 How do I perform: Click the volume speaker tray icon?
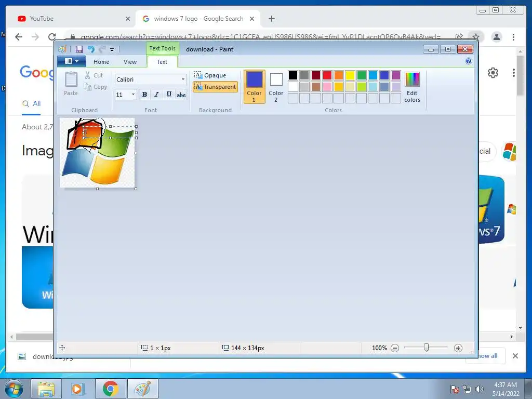pos(480,389)
